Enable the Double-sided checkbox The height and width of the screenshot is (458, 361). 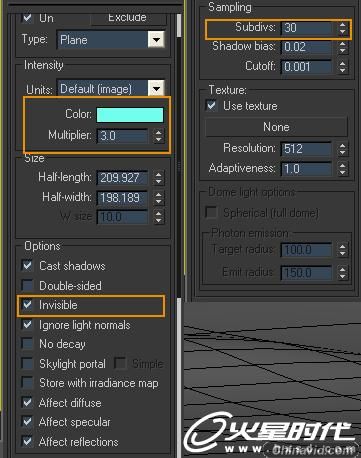(x=27, y=285)
